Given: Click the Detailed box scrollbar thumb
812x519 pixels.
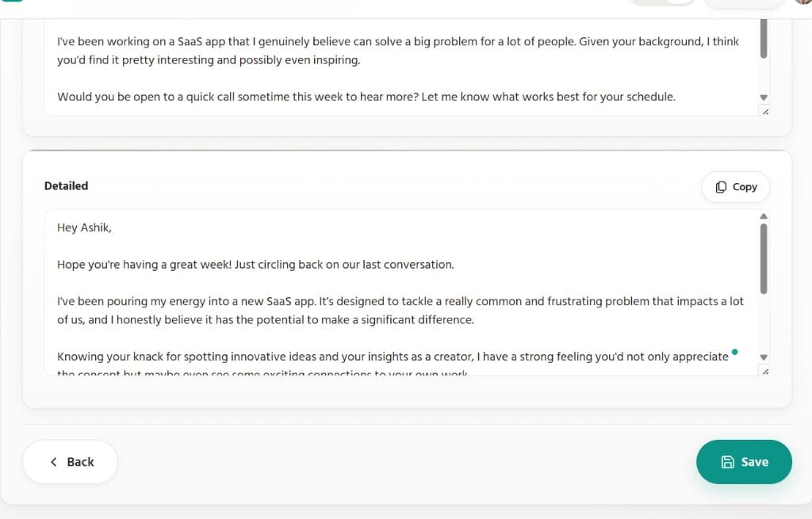Looking at the screenshot, I should point(764,258).
